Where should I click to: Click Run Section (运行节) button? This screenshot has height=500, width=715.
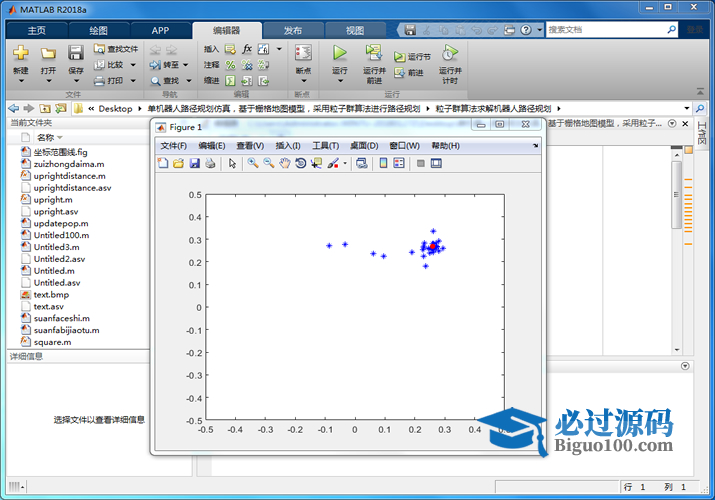[x=412, y=57]
